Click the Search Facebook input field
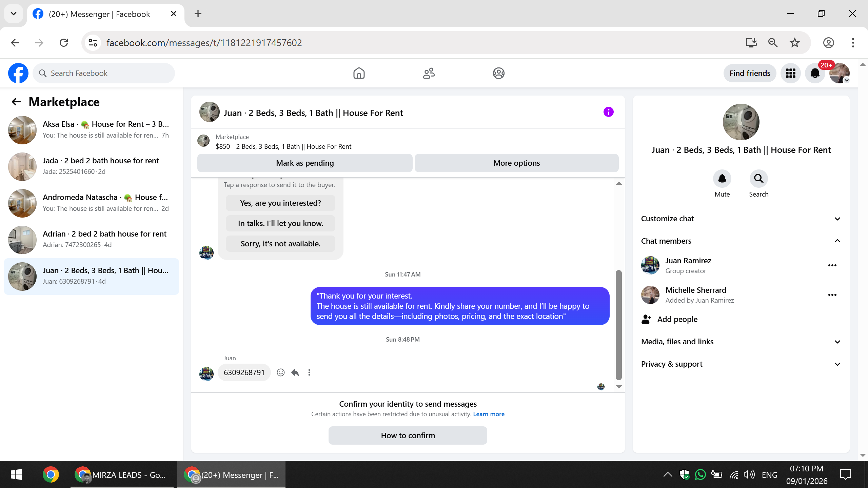The width and height of the screenshot is (868, 488). [108, 73]
